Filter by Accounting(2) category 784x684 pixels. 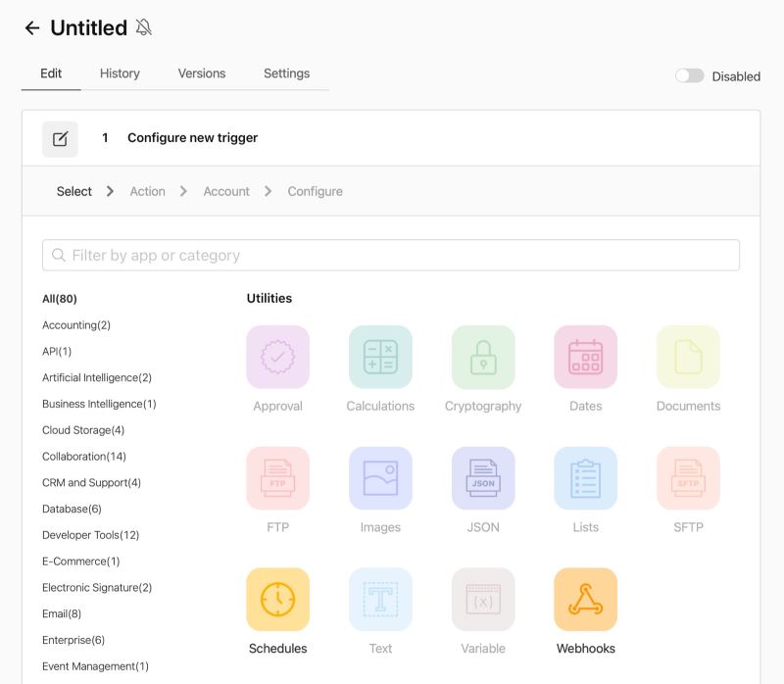pos(76,325)
